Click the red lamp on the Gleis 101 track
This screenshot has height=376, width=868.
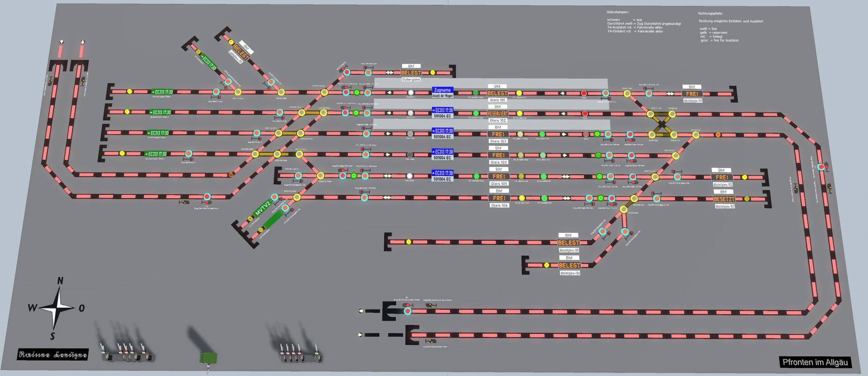click(x=584, y=94)
